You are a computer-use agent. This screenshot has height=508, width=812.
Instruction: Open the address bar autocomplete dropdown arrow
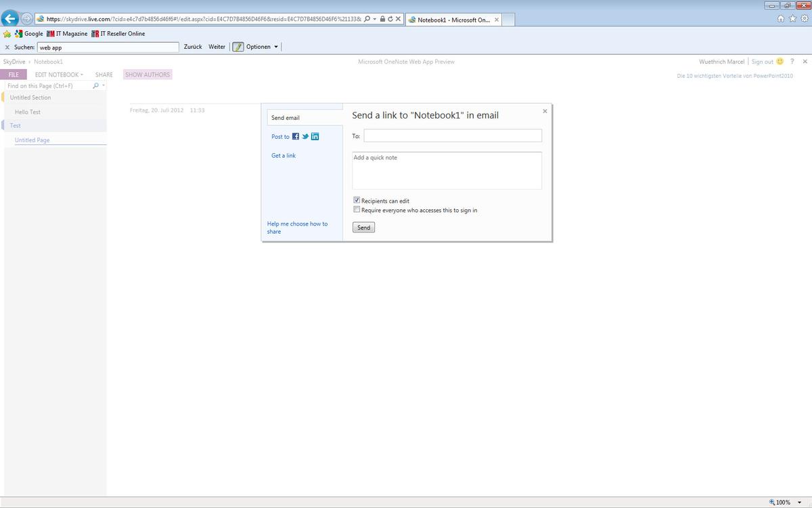[x=374, y=19]
